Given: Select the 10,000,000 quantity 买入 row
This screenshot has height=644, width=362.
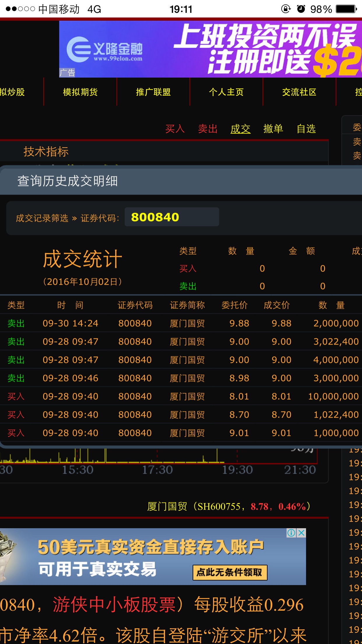Looking at the screenshot, I should coord(181,396).
